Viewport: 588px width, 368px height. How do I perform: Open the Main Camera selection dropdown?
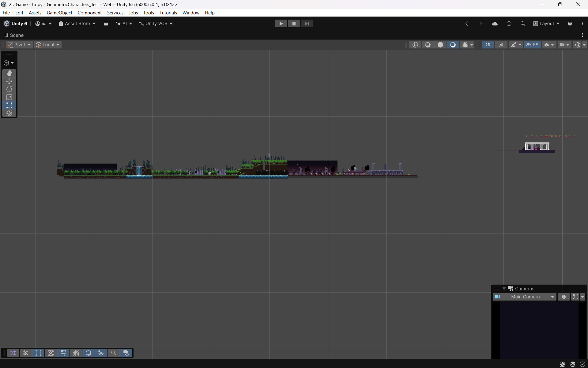coord(525,297)
